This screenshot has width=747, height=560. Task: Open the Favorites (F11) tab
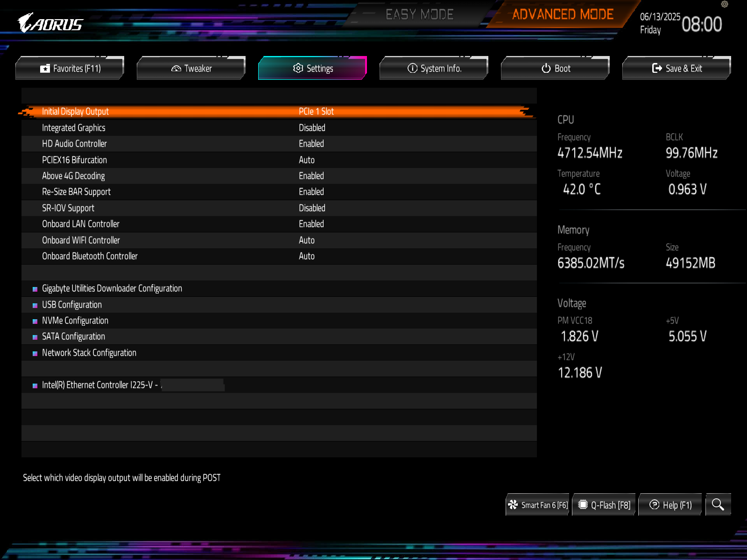coord(70,68)
